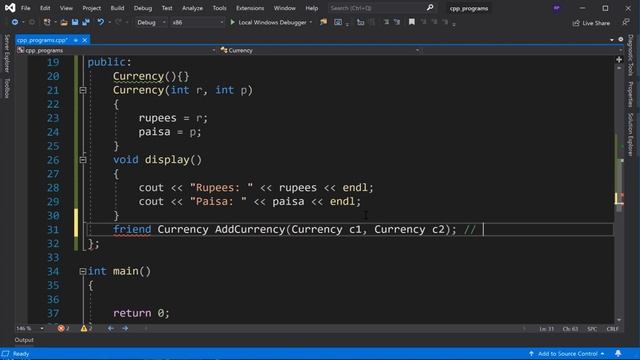Open the Edit menu
Viewport: 640px width, 360px height.
click(x=45, y=8)
